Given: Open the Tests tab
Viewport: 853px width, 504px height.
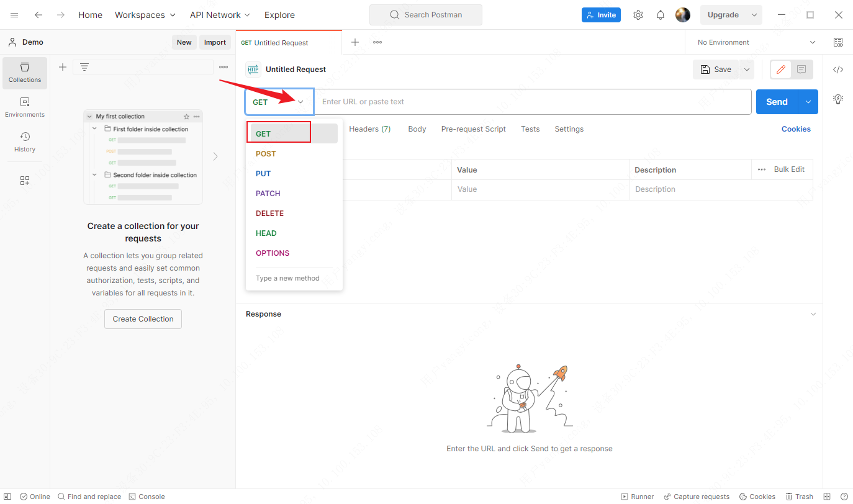Looking at the screenshot, I should [x=530, y=129].
